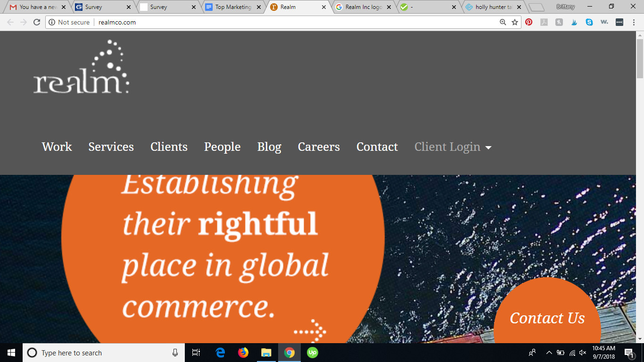The width and height of the screenshot is (644, 362).
Task: Open the Action Center notifications
Action: click(629, 353)
